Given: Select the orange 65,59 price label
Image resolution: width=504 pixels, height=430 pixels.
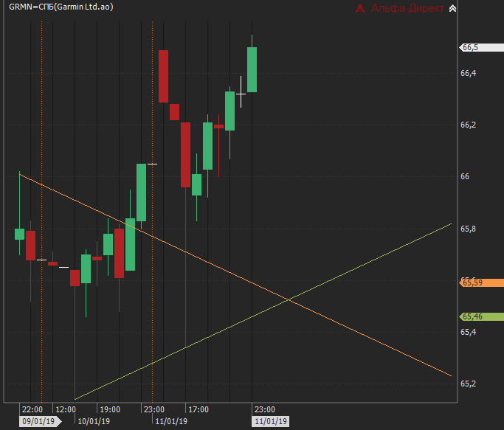Looking at the screenshot, I should (x=481, y=282).
